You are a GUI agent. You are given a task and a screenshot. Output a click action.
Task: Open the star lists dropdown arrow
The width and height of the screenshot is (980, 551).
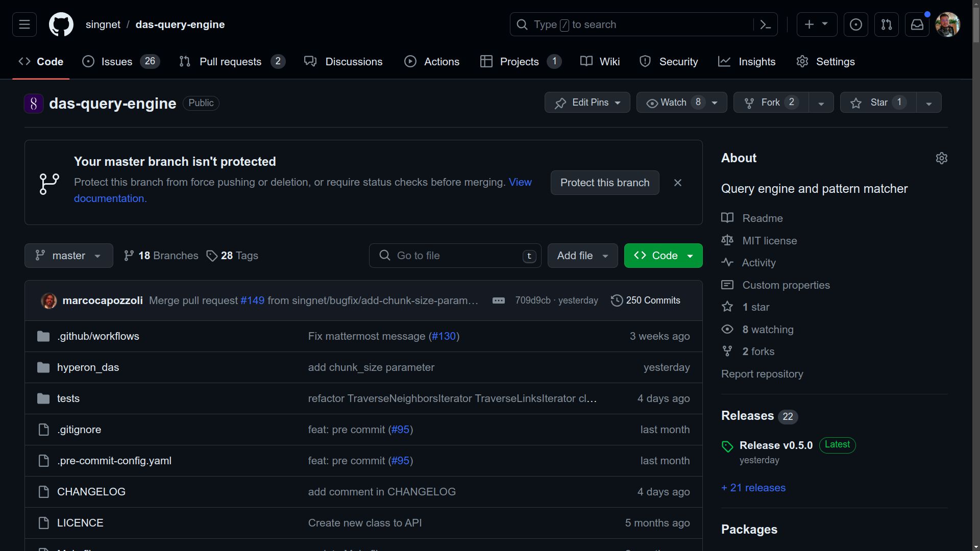pos(929,103)
